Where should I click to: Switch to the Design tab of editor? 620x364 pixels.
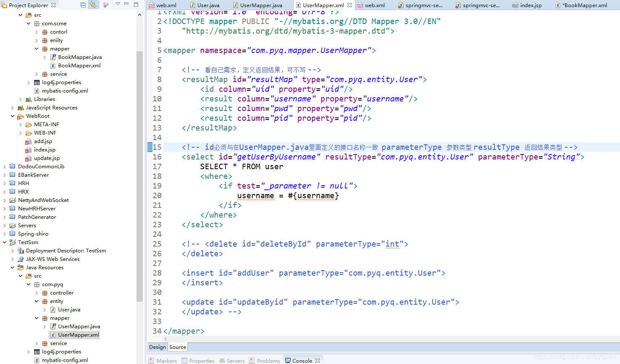click(x=158, y=347)
